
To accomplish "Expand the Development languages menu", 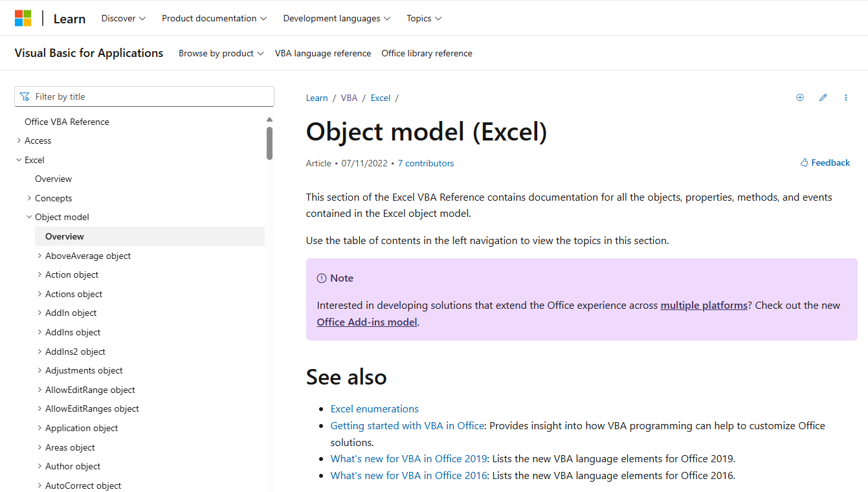I will [337, 18].
